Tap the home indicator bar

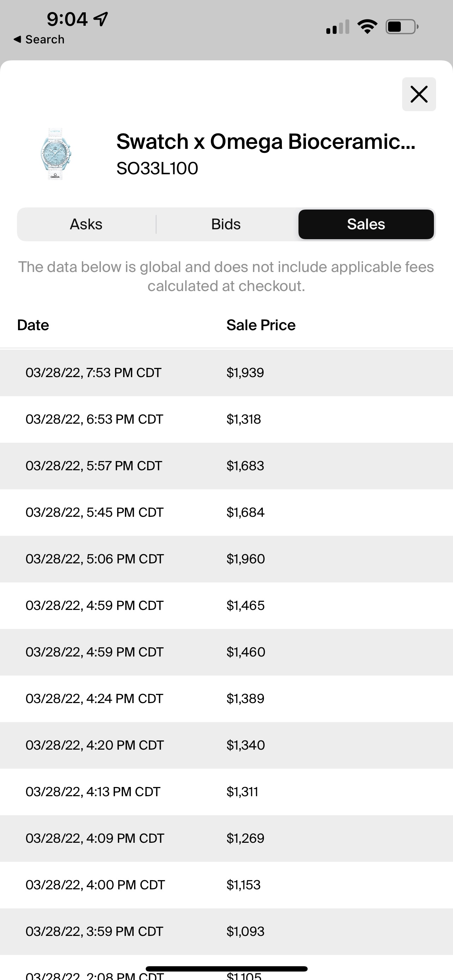(226, 969)
